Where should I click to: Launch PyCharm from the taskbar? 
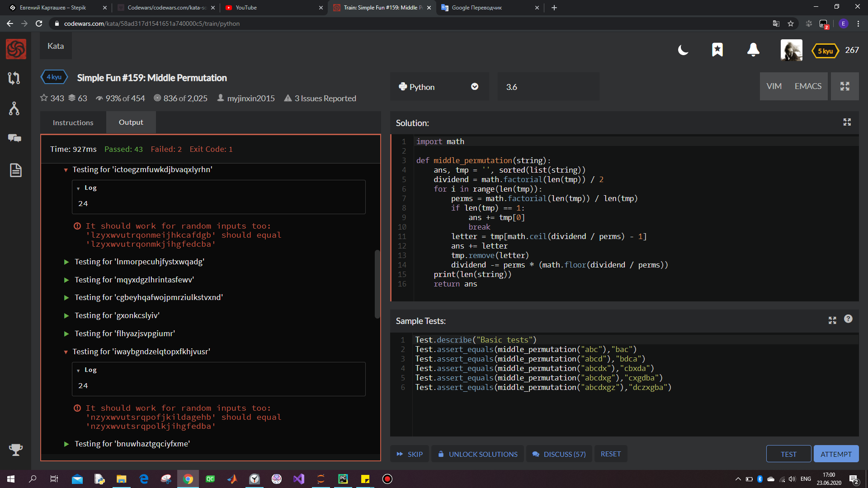click(x=343, y=479)
